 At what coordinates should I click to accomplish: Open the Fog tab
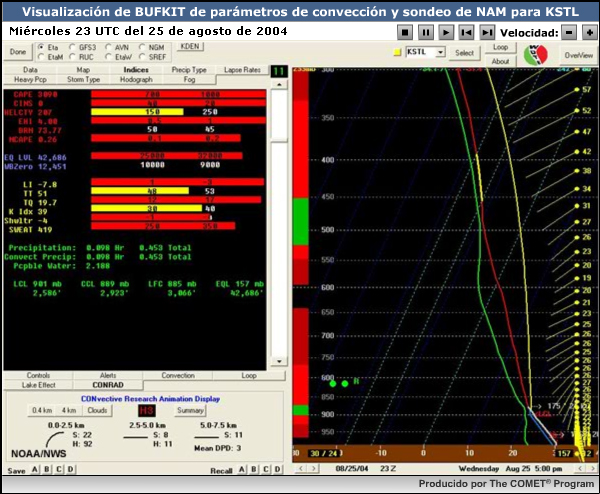click(x=189, y=80)
